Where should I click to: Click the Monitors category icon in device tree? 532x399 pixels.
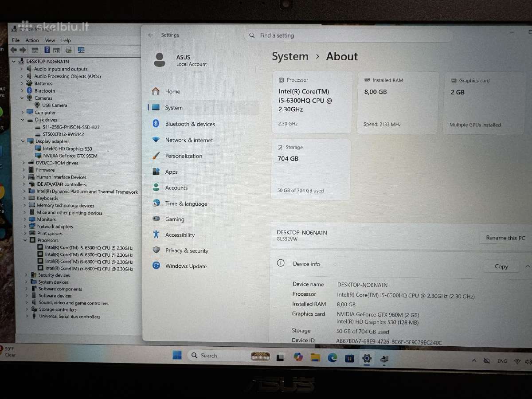32,219
